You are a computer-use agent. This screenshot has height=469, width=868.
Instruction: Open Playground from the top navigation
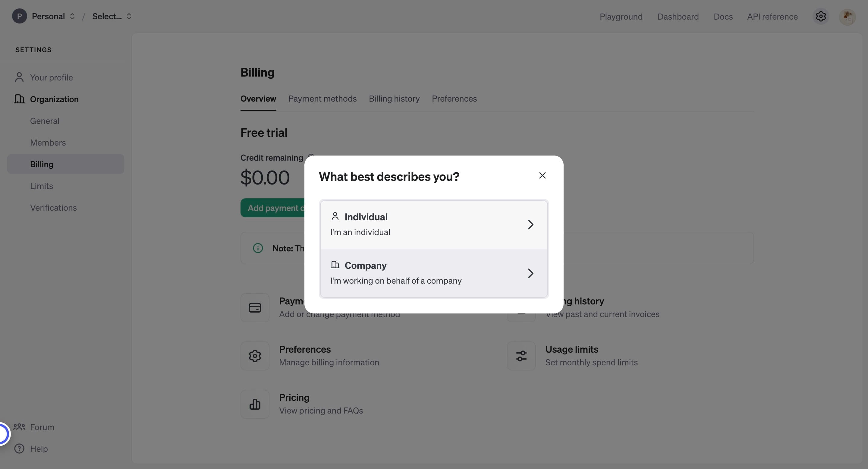[621, 17]
